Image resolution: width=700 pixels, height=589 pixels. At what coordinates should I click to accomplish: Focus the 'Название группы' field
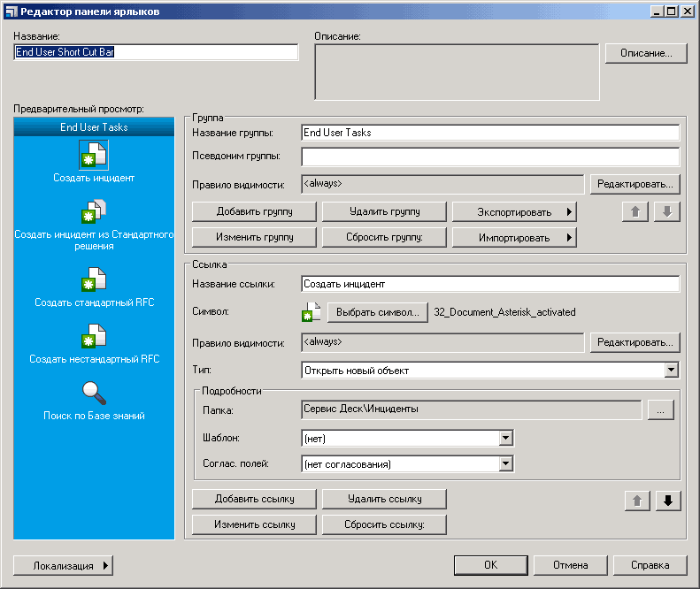(490, 133)
